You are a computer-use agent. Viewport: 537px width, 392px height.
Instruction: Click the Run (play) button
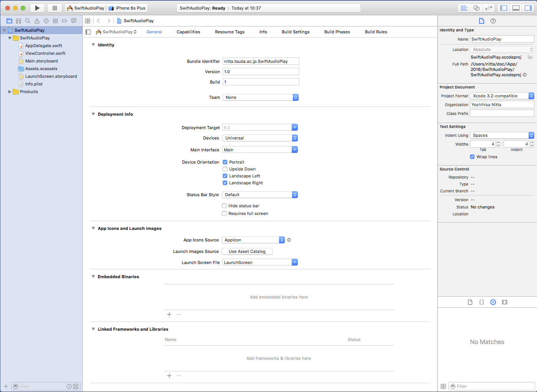[37, 8]
